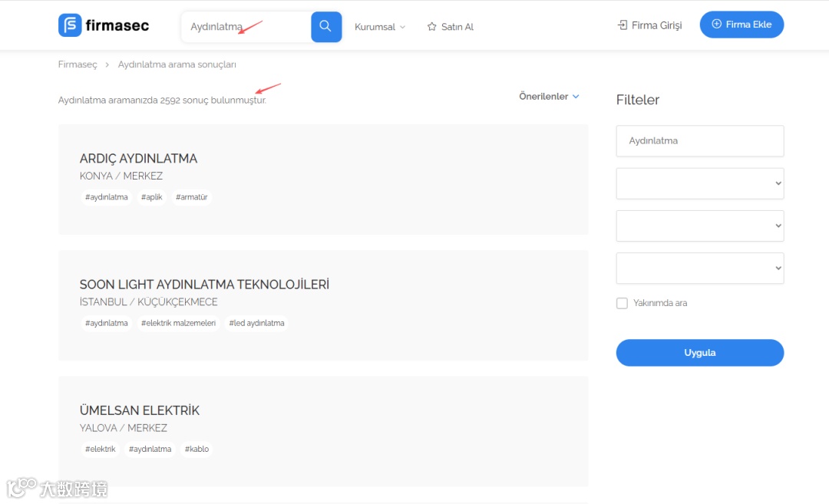Click the Aydınlatma arama sonuçları breadcrumb
Image resolution: width=829 pixels, height=504 pixels.
pyautogui.click(x=177, y=64)
